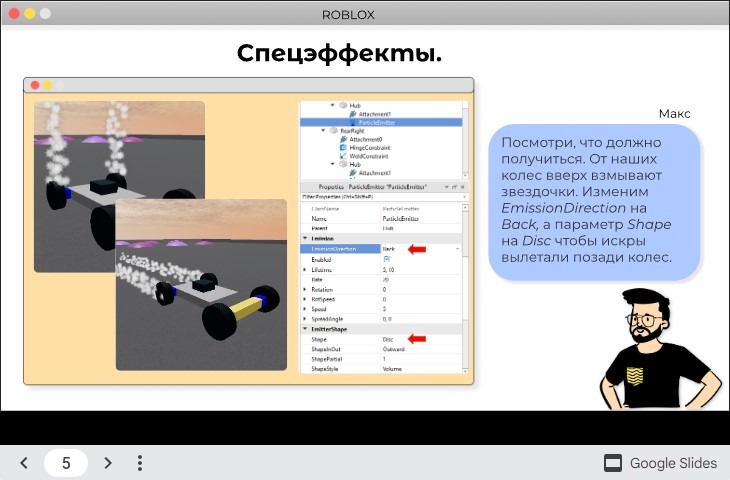Click the Hub icon under WeldConstraint

[343, 164]
